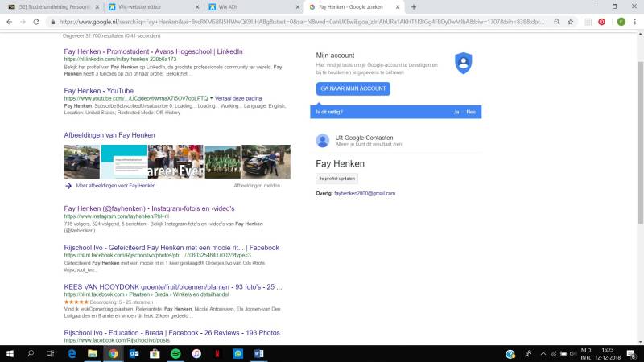This screenshot has width=644, height=362.
Task: Open Task View in the taskbar
Action: 50,353
